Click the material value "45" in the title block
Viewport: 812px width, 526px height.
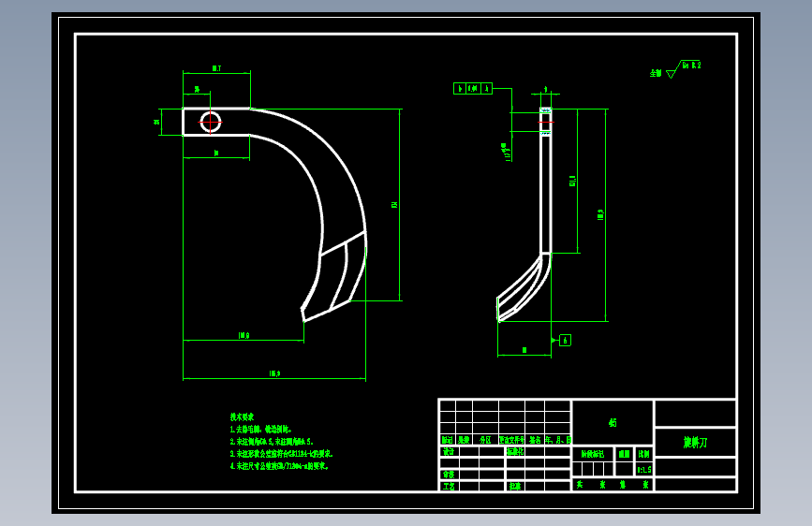(x=613, y=422)
